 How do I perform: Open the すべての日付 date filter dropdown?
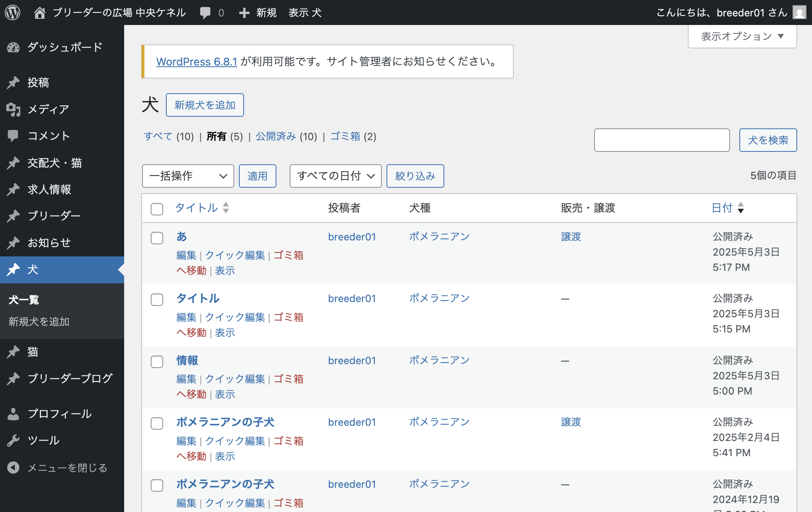[336, 176]
